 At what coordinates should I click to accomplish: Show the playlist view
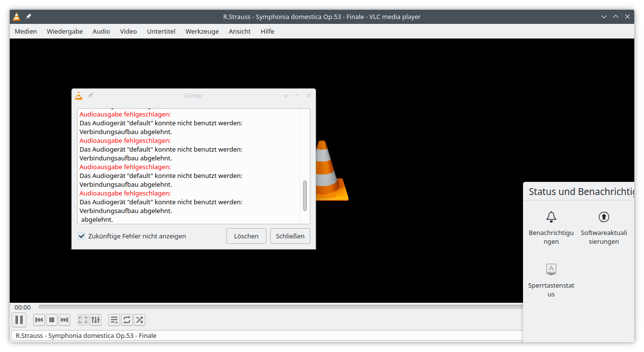114,320
